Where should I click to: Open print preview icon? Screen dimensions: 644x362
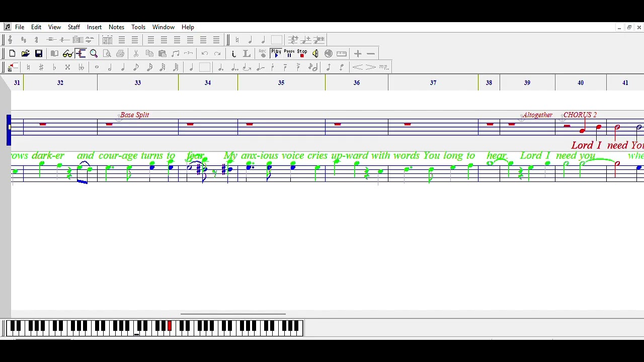(x=107, y=53)
